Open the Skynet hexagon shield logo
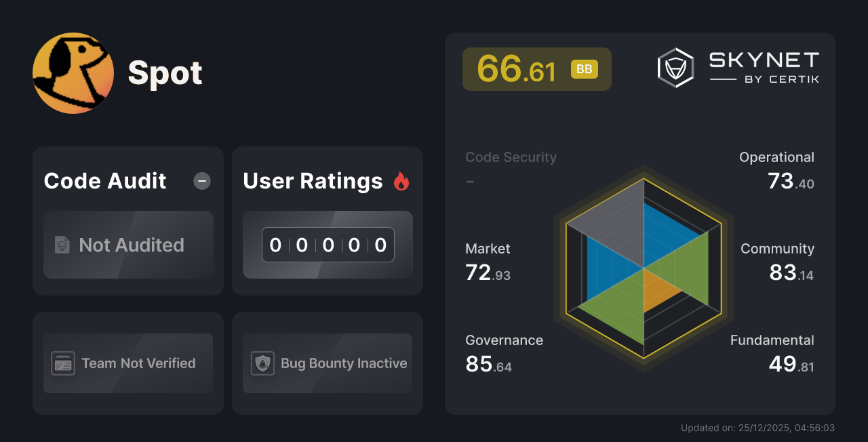The width and height of the screenshot is (868, 442). click(x=675, y=67)
